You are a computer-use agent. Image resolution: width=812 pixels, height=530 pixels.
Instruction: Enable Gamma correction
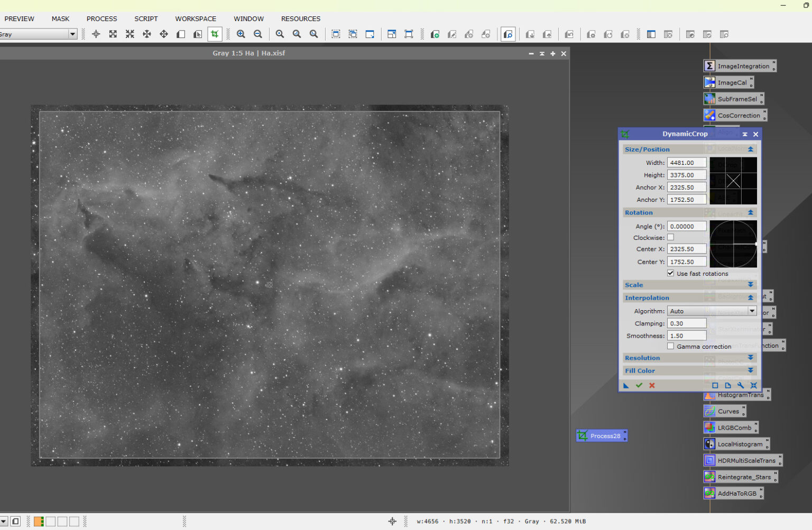click(670, 346)
